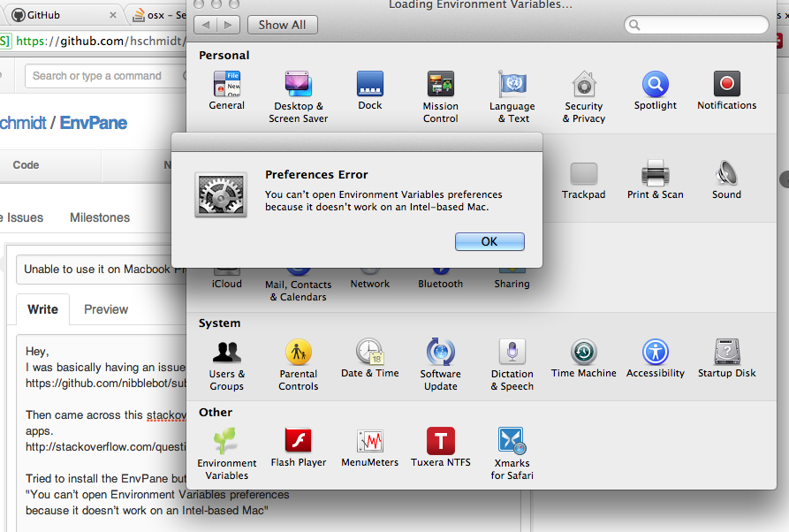
Task: Open Issues section on GitHub
Action: [x=23, y=217]
